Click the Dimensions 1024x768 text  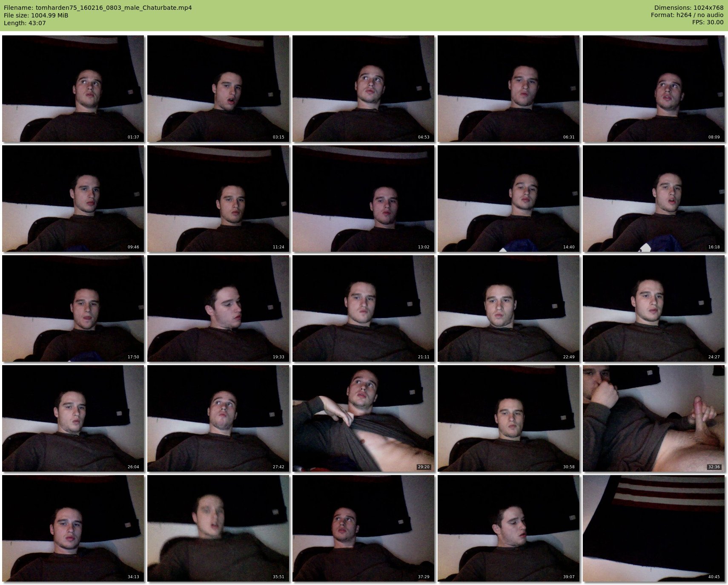[689, 8]
